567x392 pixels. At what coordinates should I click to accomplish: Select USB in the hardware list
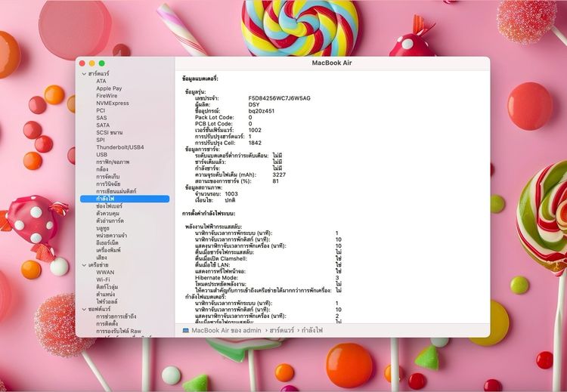pyautogui.click(x=101, y=155)
